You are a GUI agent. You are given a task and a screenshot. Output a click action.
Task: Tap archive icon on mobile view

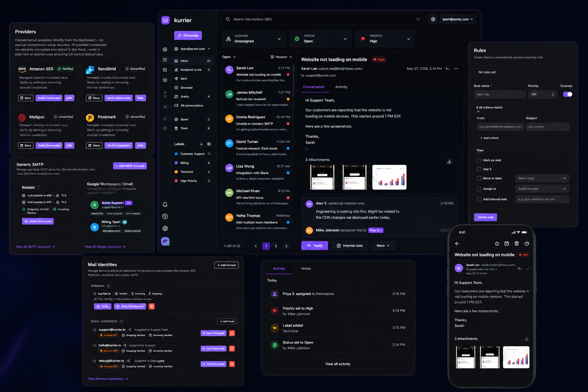[x=507, y=243]
